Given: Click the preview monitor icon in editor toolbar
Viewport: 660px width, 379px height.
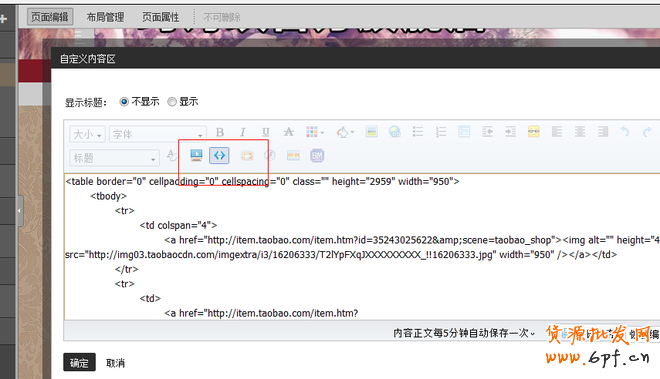Looking at the screenshot, I should 196,155.
